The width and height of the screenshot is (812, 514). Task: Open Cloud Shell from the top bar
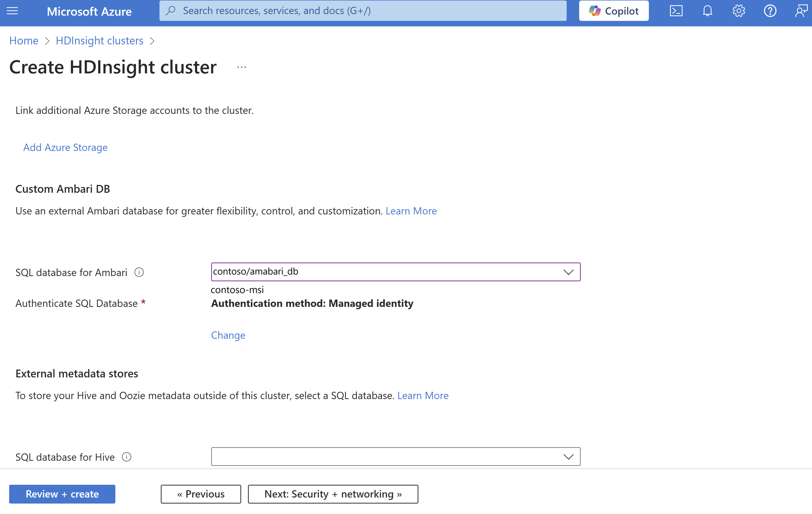pos(676,11)
